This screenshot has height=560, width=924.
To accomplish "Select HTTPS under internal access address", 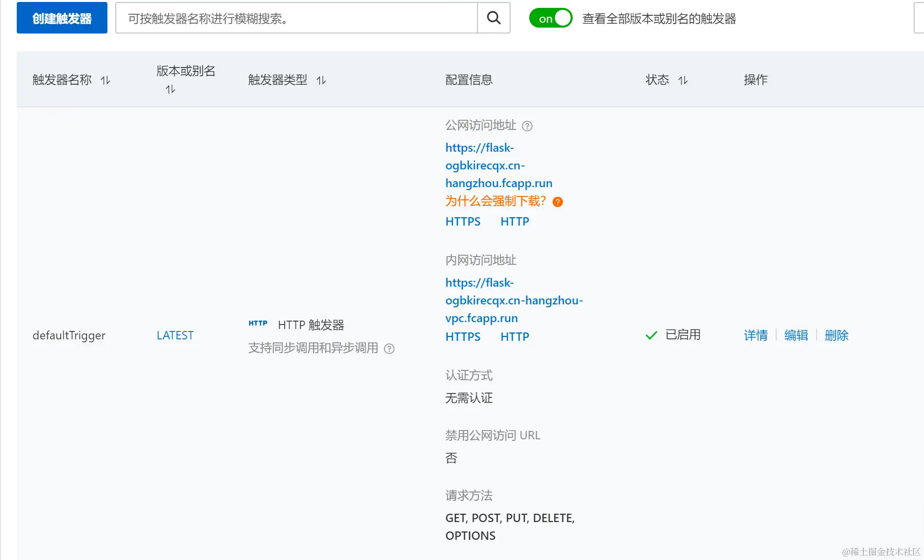I will coord(463,337).
